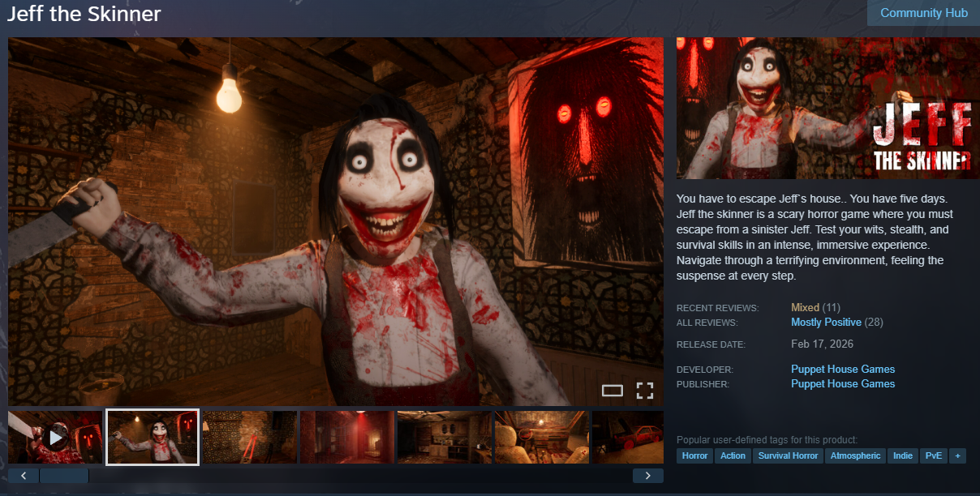Image resolution: width=980 pixels, height=496 pixels.
Task: Toggle theater mode icon on screenshot
Action: click(x=612, y=391)
